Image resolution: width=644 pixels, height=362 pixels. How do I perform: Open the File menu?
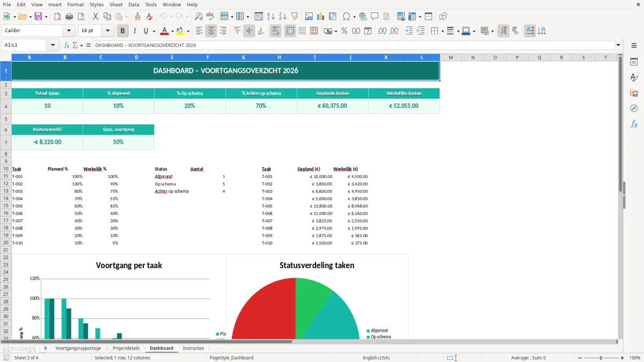click(7, 4)
